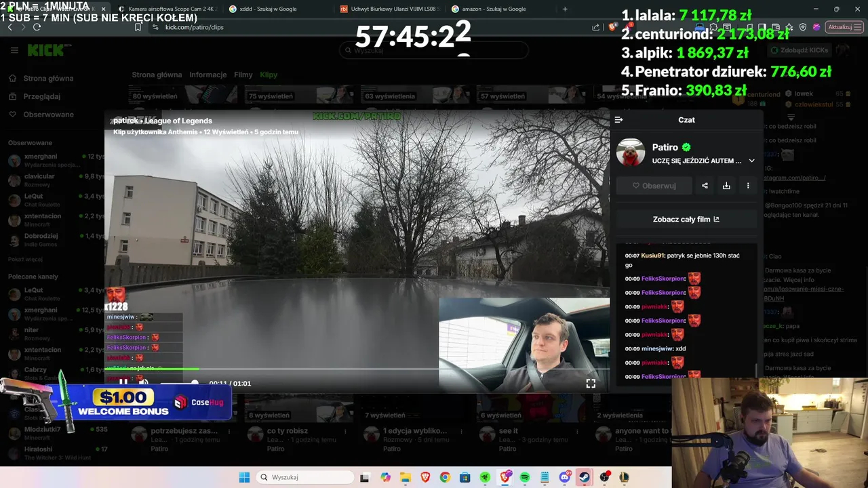Go forward in the browser
The height and width of the screenshot is (488, 868).
23,27
